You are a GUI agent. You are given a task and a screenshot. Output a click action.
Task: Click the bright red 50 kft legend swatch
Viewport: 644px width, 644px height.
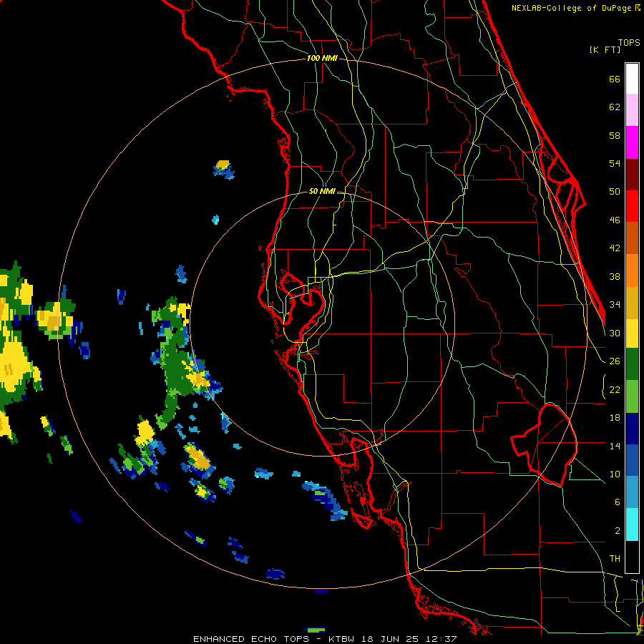[632, 206]
